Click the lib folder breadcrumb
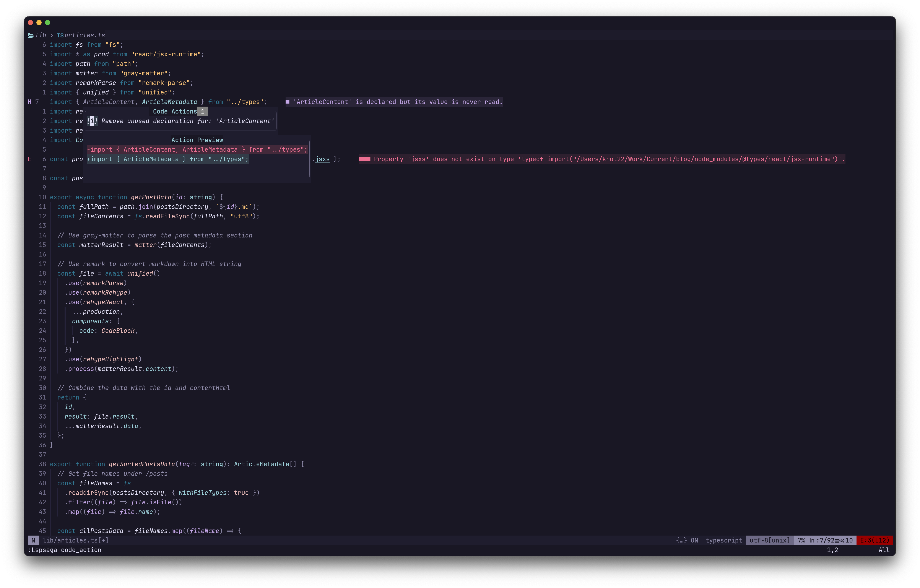This screenshot has height=588, width=920. (41, 35)
